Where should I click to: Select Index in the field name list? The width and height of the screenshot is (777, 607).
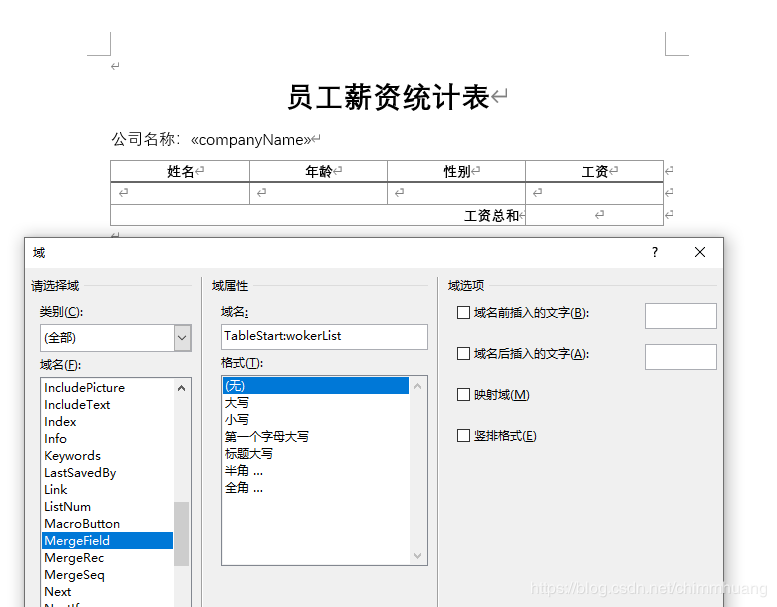pyautogui.click(x=108, y=422)
